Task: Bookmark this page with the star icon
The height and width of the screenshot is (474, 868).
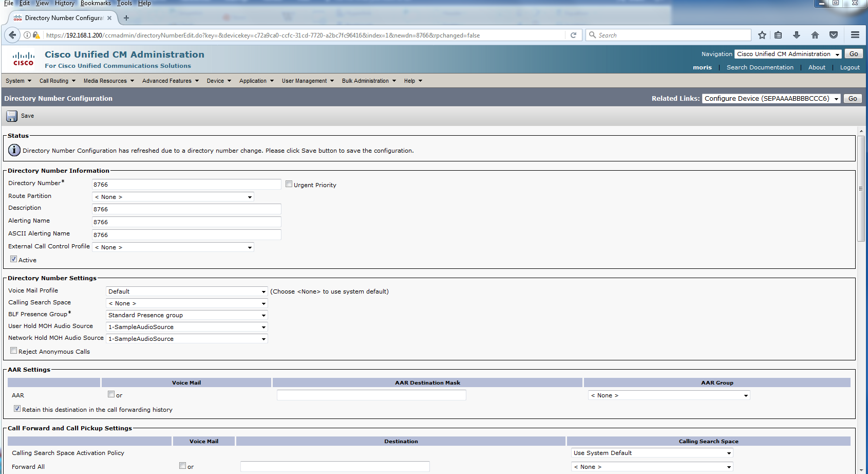Action: coord(762,35)
